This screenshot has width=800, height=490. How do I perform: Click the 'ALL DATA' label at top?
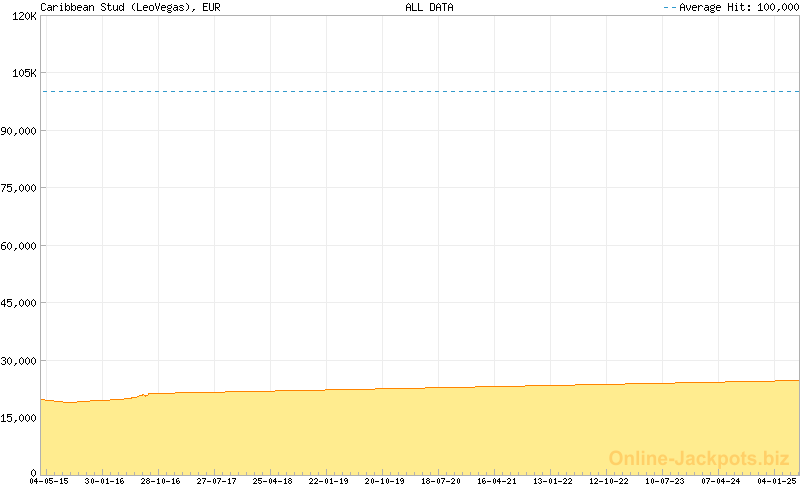tap(429, 7)
